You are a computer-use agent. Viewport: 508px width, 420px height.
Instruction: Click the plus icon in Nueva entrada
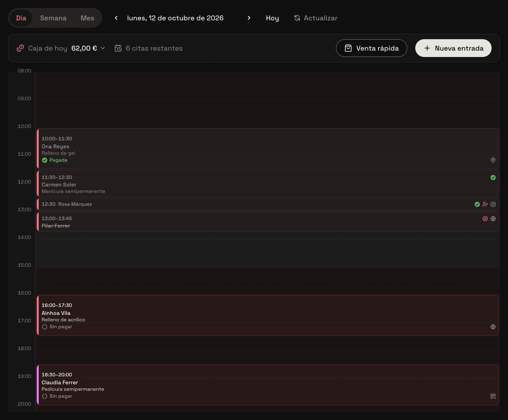pos(427,48)
